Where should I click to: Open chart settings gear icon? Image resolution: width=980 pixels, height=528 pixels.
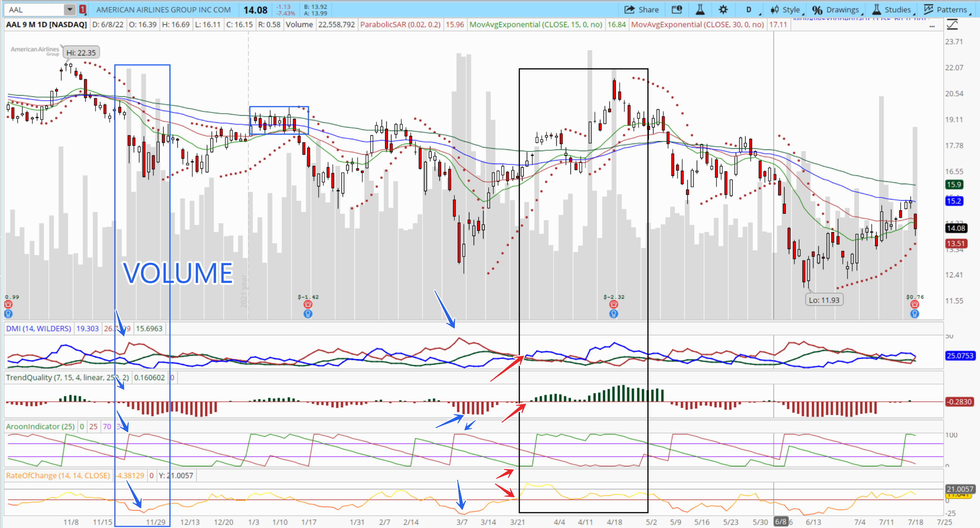[x=723, y=9]
